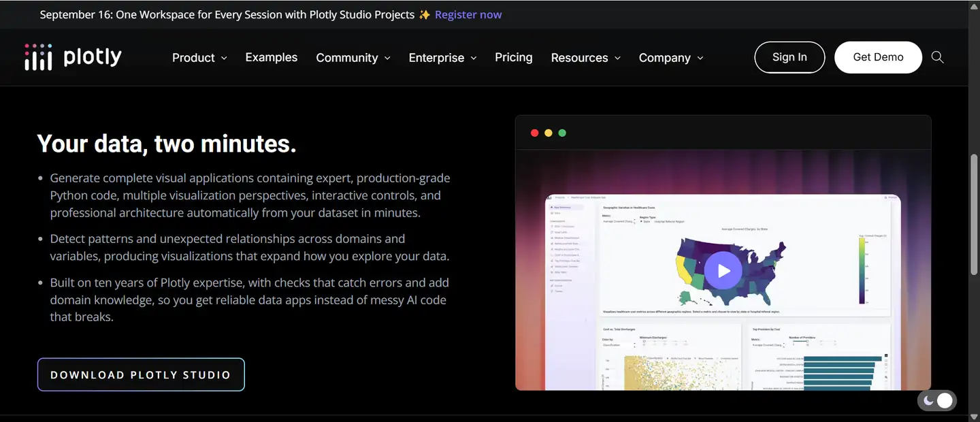
Task: Click the Plotly logo
Action: 73,57
